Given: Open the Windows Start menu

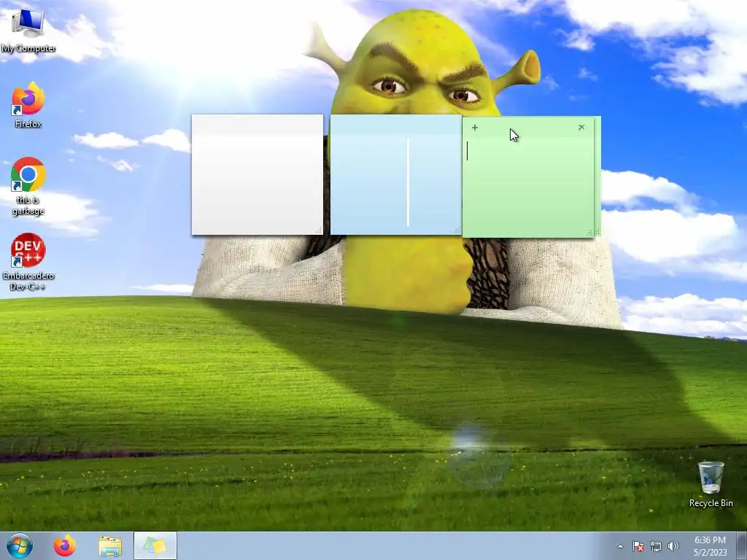Looking at the screenshot, I should [20, 545].
